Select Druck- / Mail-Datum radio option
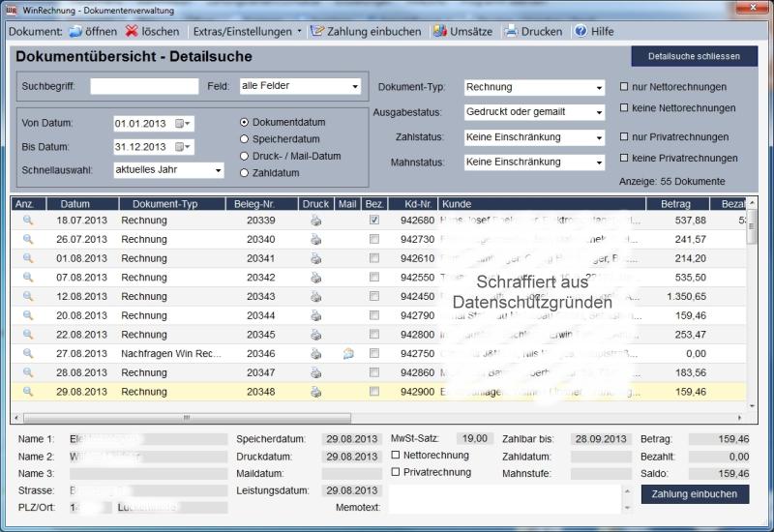The height and width of the screenshot is (532, 774). 244,156
